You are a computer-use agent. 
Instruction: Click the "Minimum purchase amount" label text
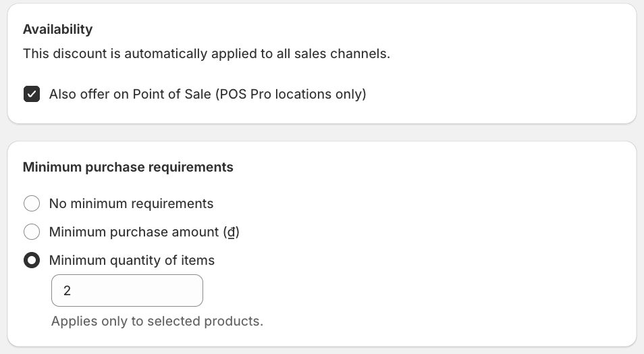pyautogui.click(x=135, y=232)
